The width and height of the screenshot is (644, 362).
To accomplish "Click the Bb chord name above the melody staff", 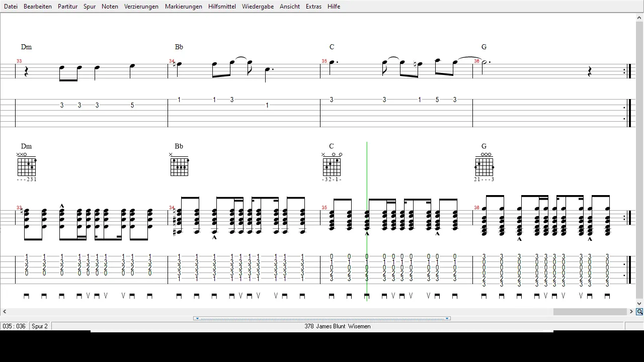I will coord(179,47).
